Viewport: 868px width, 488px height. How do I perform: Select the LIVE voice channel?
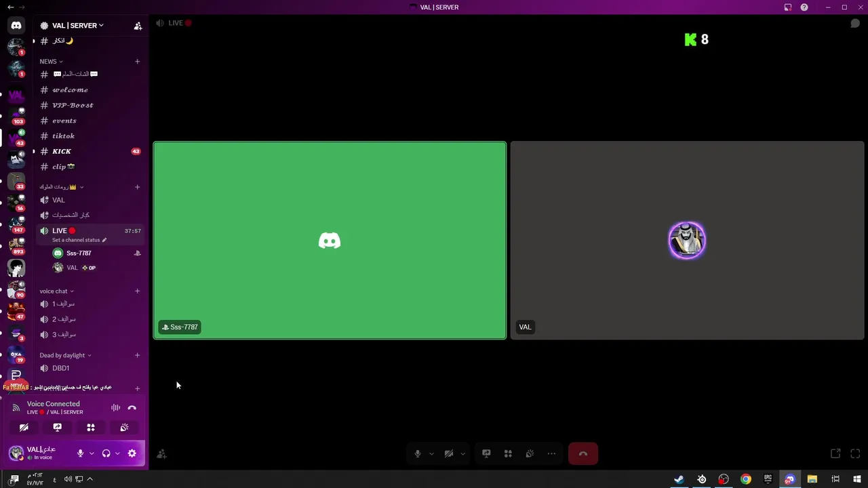tap(90, 235)
